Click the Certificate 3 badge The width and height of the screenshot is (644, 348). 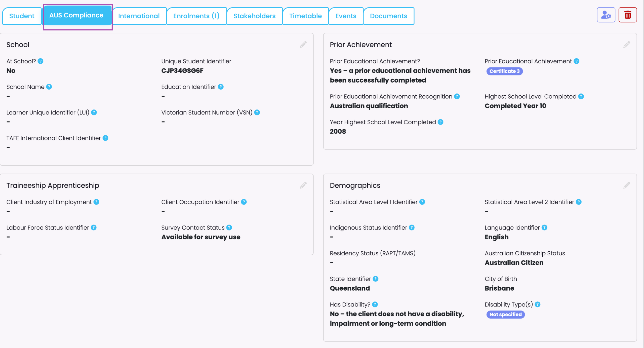(x=504, y=71)
